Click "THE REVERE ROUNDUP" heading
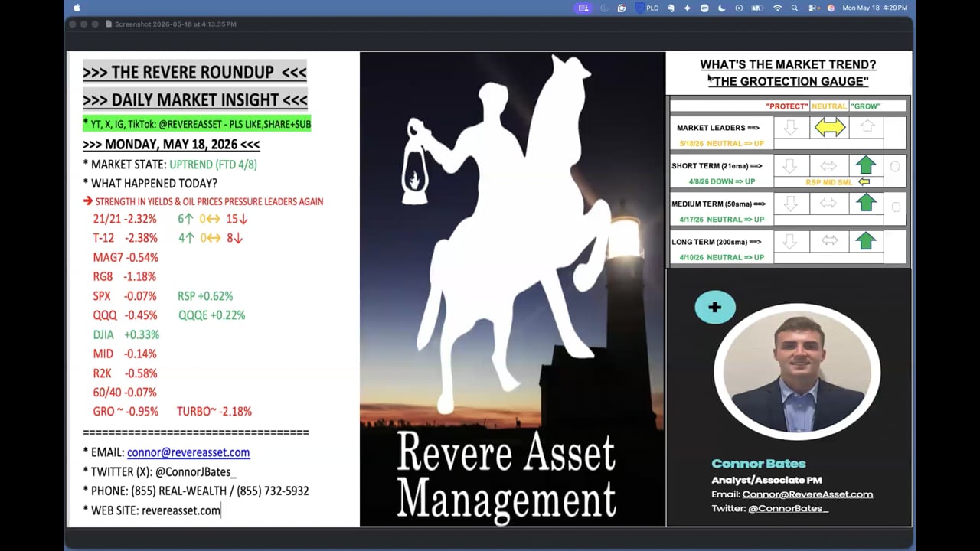 (194, 73)
